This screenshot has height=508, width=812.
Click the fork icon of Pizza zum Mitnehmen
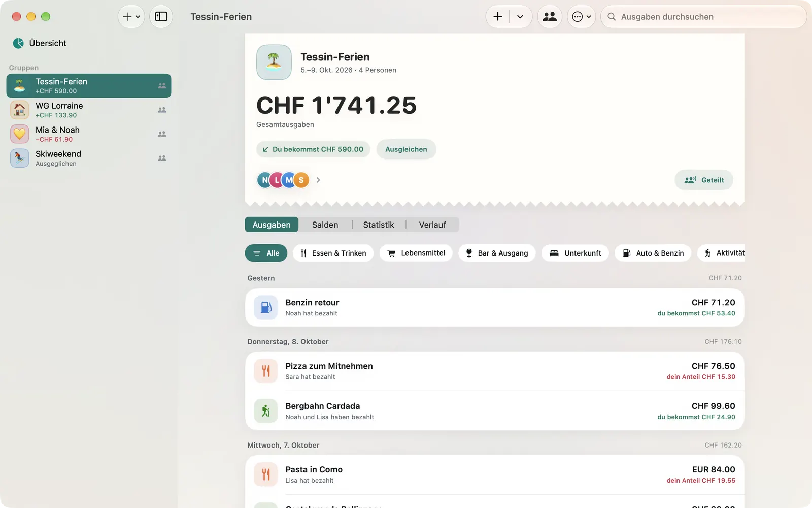[266, 371]
